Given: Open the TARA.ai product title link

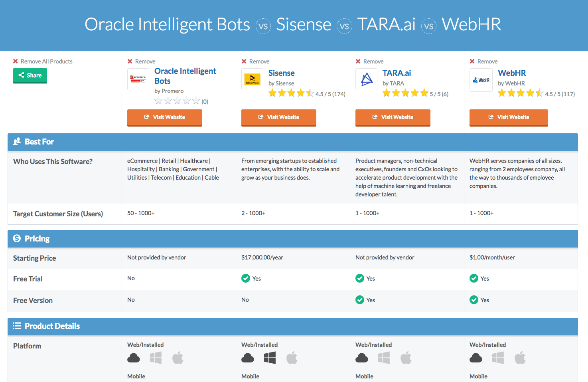Looking at the screenshot, I should click(x=397, y=73).
